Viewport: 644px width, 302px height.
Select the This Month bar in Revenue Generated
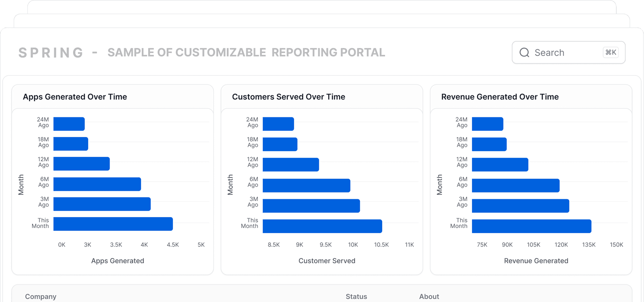coord(532,226)
